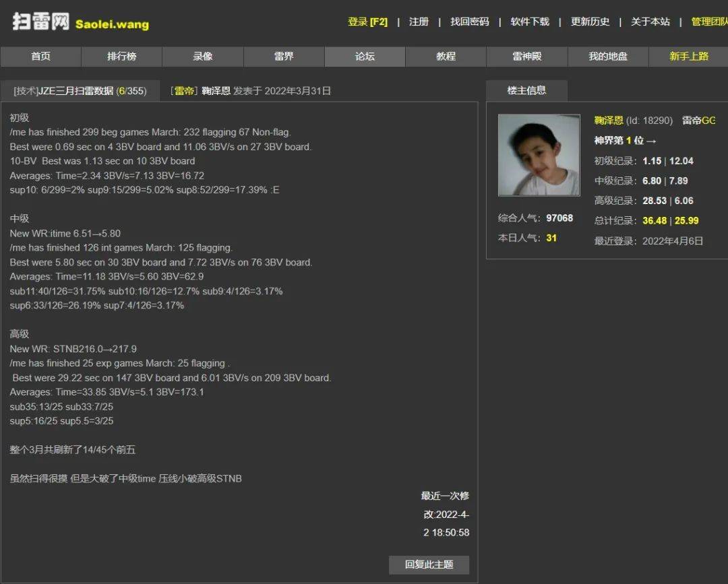Switch to the 排行榜 ranking tab

pyautogui.click(x=121, y=57)
